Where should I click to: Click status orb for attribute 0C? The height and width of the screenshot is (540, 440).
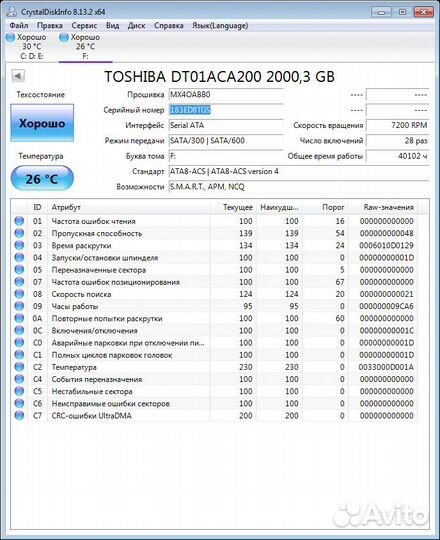point(19,330)
